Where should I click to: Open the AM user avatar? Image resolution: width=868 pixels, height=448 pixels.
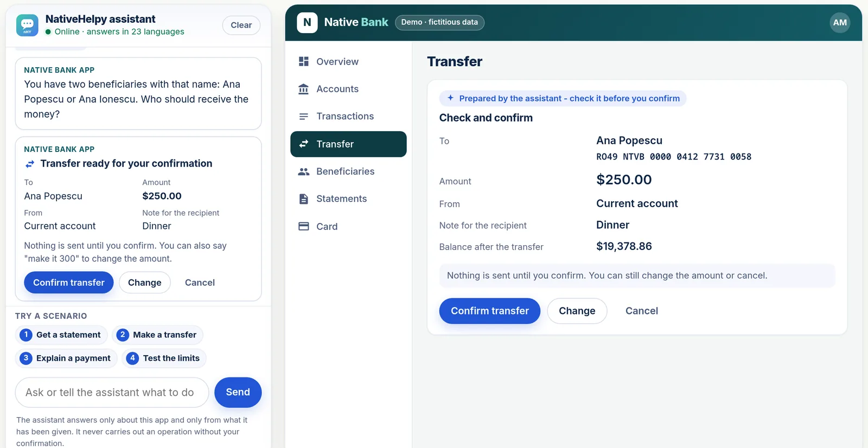[x=840, y=22]
